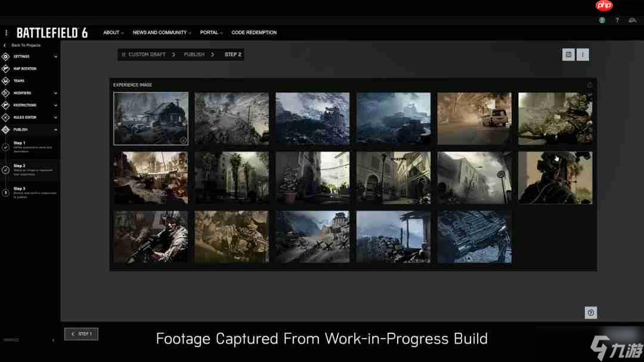Deselect the checkmark on snowy cabin image
644x362 pixels.
click(x=183, y=140)
